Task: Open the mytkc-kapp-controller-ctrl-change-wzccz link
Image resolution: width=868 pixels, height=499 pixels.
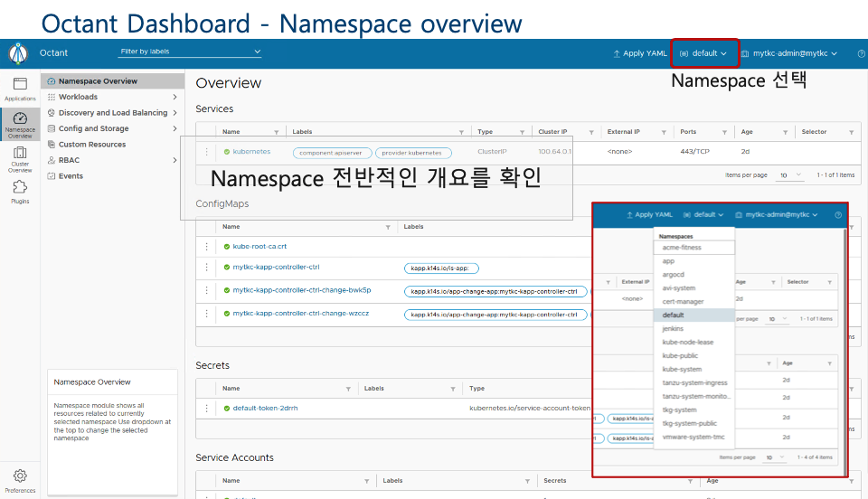Action: click(300, 314)
